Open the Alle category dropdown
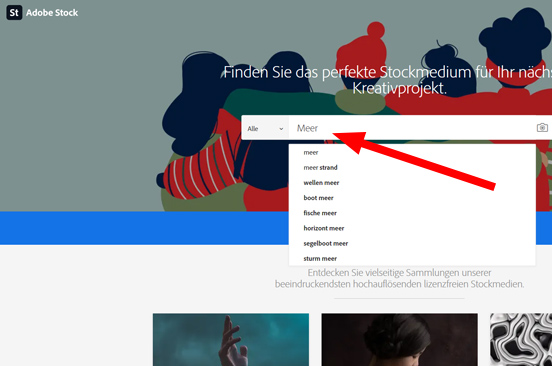This screenshot has width=552, height=366. pyautogui.click(x=265, y=128)
